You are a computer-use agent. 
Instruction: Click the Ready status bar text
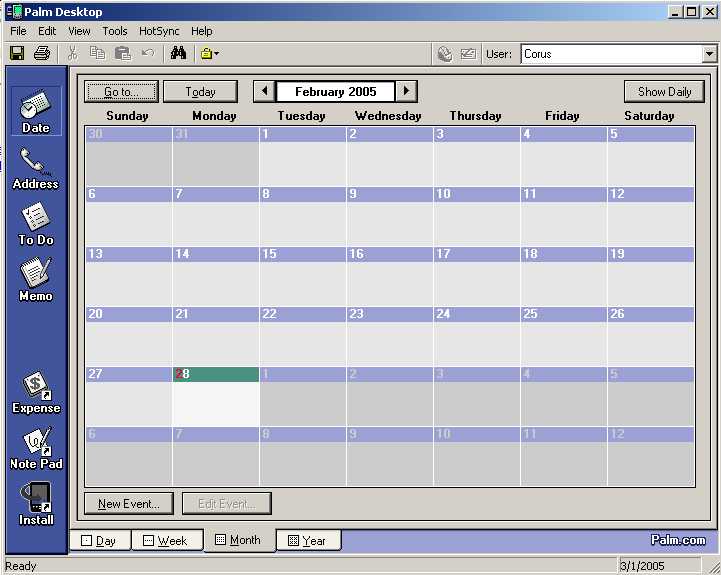(x=21, y=566)
